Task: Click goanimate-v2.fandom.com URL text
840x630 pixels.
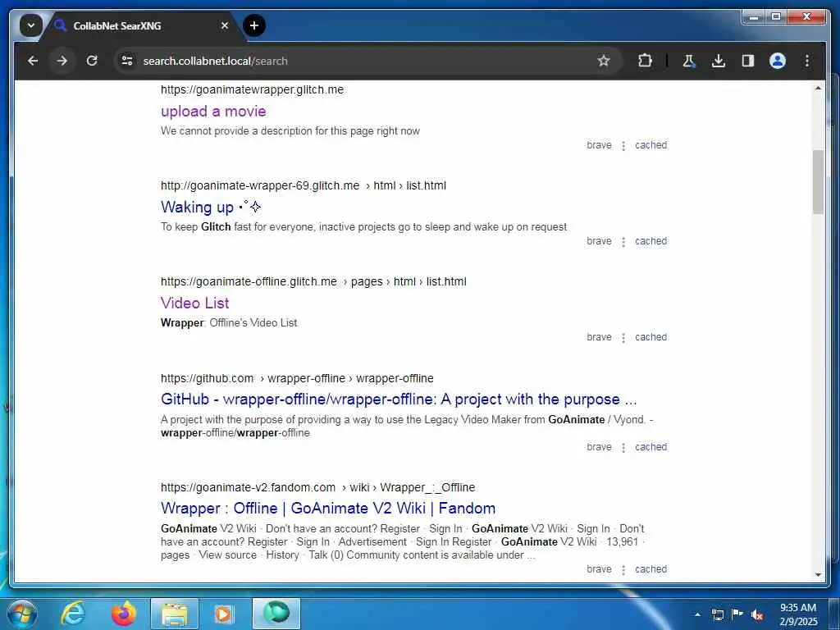Action: click(248, 487)
